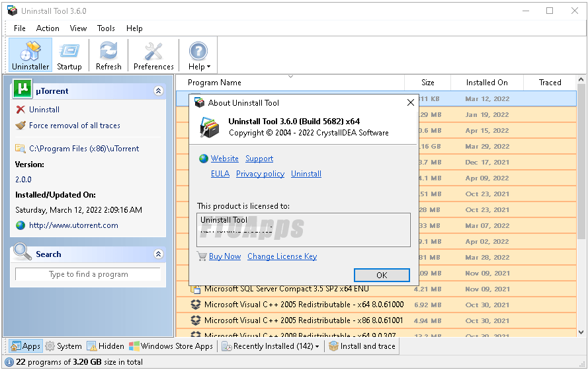Sort by Installed On column header
The width and height of the screenshot is (588, 370).
[x=487, y=83]
